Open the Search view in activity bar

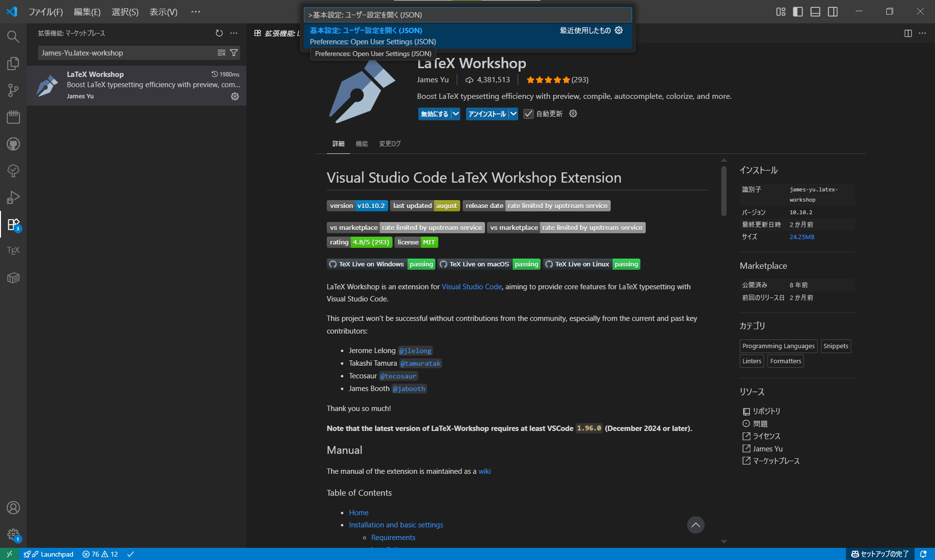coord(13,37)
